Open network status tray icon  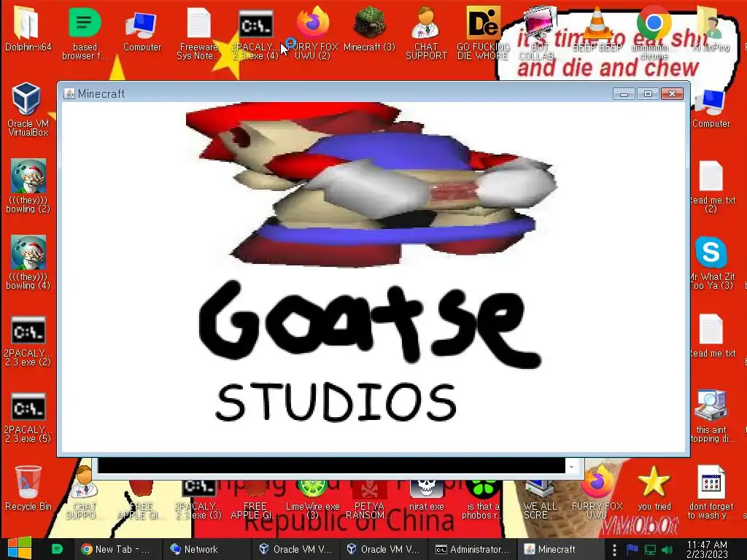(x=650, y=550)
